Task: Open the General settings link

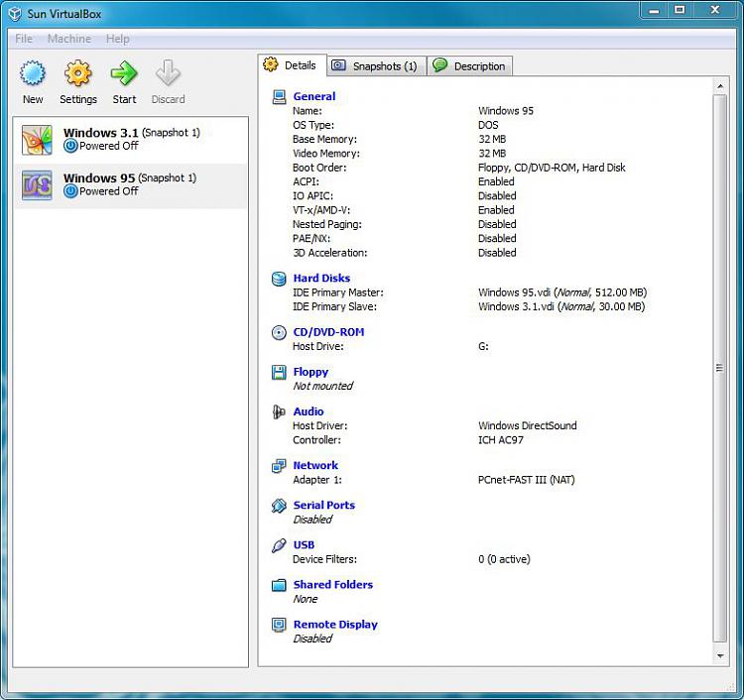Action: [x=314, y=96]
